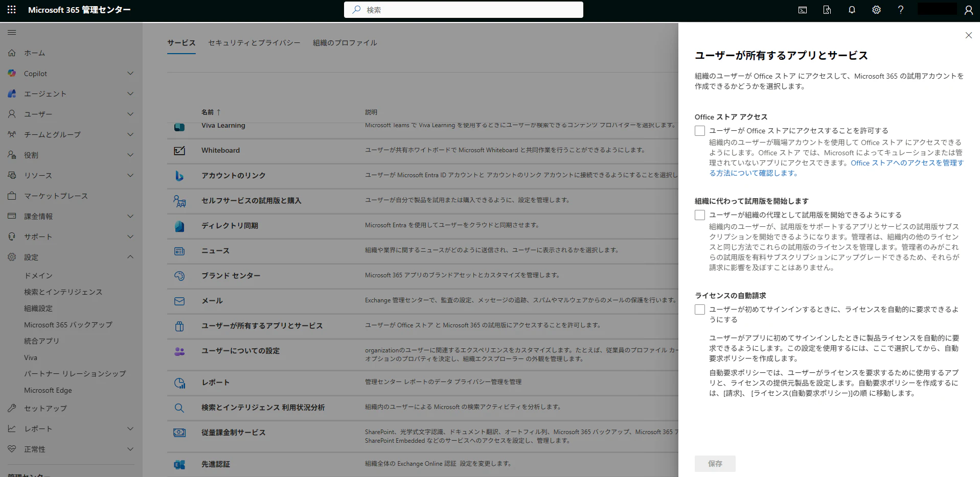This screenshot has width=980, height=477.
Task: Enable ユーザーが Office ストアにアクセスすることを許可する
Action: pos(699,130)
